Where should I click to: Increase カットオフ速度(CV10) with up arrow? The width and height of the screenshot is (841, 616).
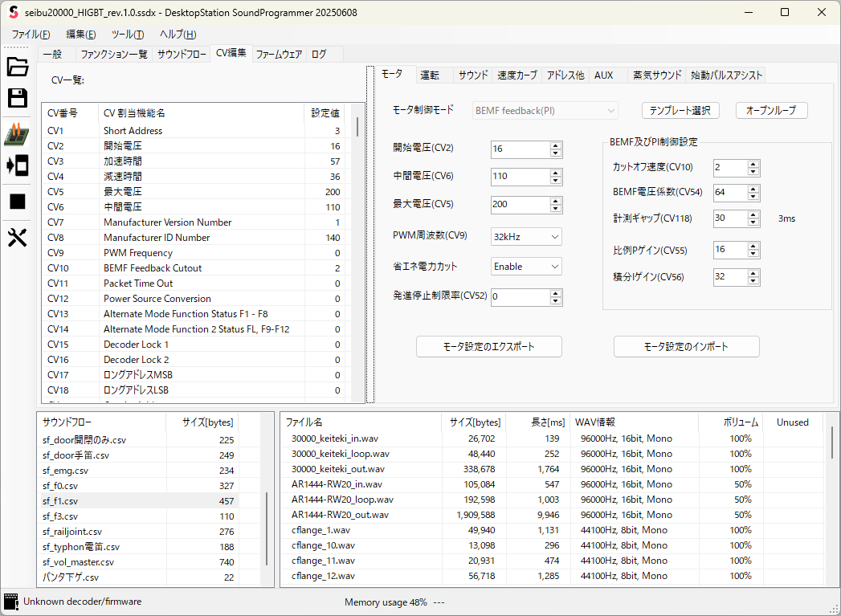(753, 164)
